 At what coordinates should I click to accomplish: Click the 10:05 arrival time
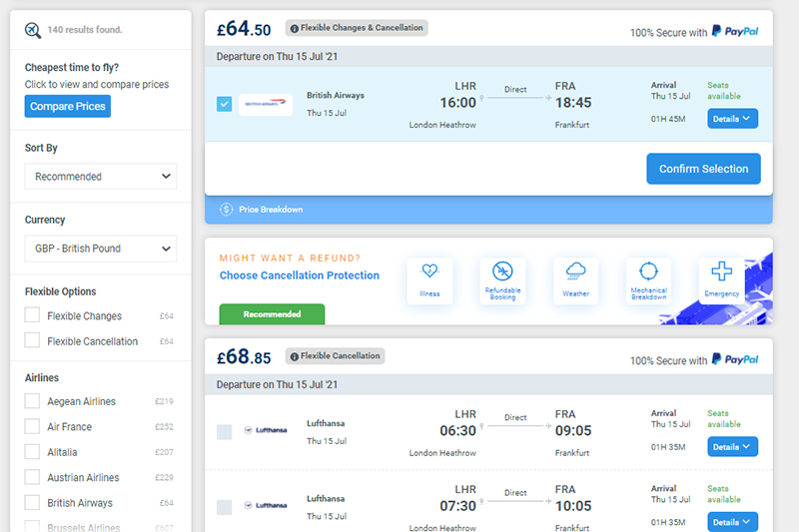click(x=573, y=506)
